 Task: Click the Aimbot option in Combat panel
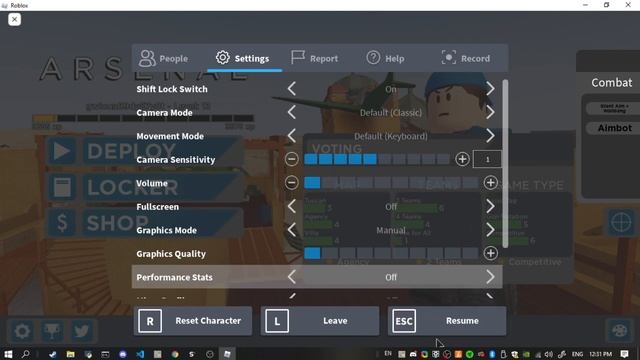tap(614, 128)
